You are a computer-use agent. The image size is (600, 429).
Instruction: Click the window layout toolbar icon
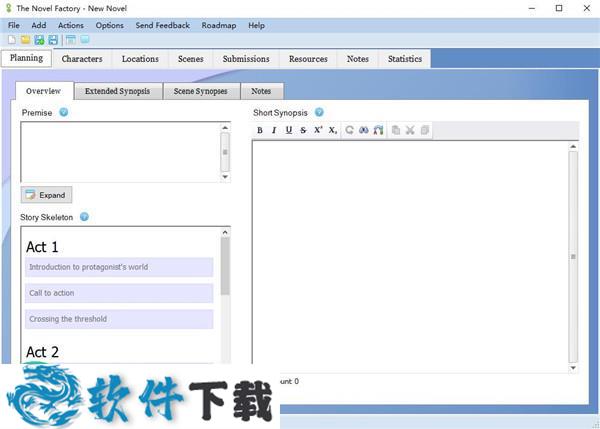point(71,40)
